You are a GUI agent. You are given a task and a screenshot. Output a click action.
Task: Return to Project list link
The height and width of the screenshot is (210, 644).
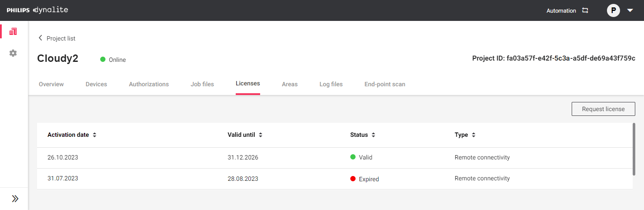click(61, 38)
